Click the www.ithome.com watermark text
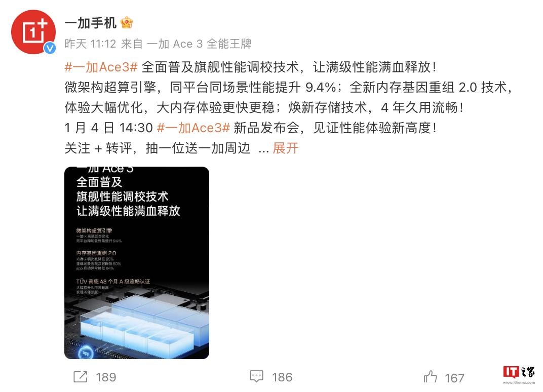Viewport: 543px width, 392px height. pos(519,383)
